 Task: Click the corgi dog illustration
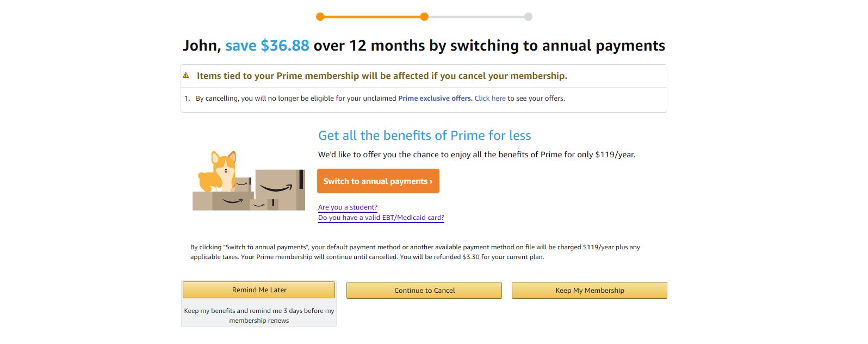[221, 171]
